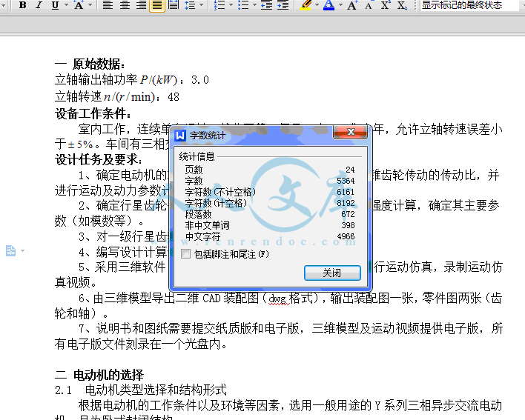The height and width of the screenshot is (420, 525).
Task: Click the 中文字符 label
Action: pyautogui.click(x=203, y=236)
